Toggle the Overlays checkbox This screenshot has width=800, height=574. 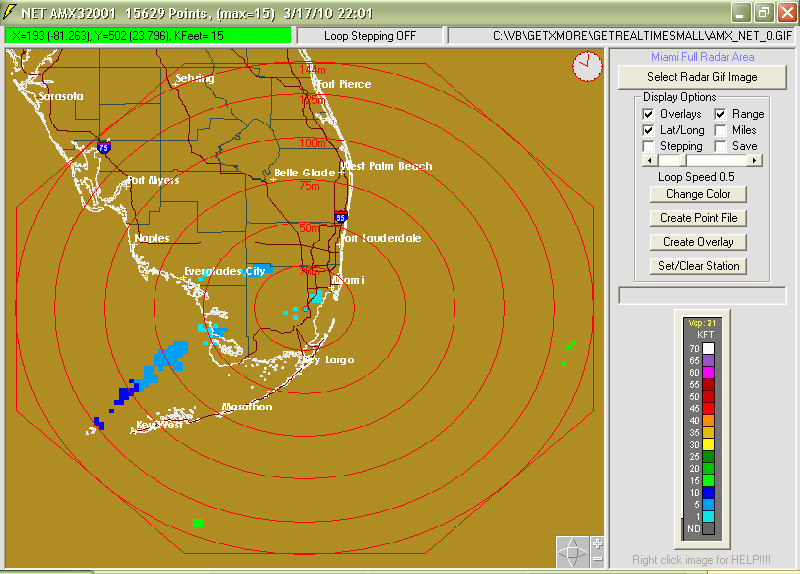(649, 114)
